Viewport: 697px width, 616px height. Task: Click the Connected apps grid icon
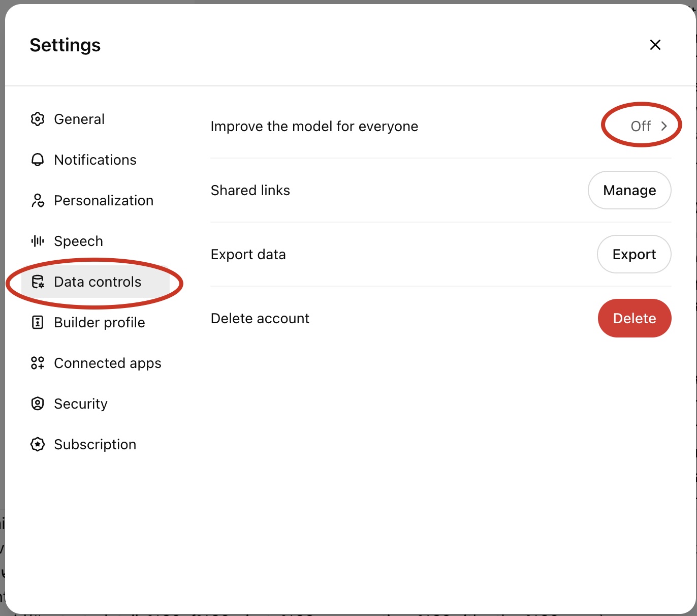coord(38,363)
